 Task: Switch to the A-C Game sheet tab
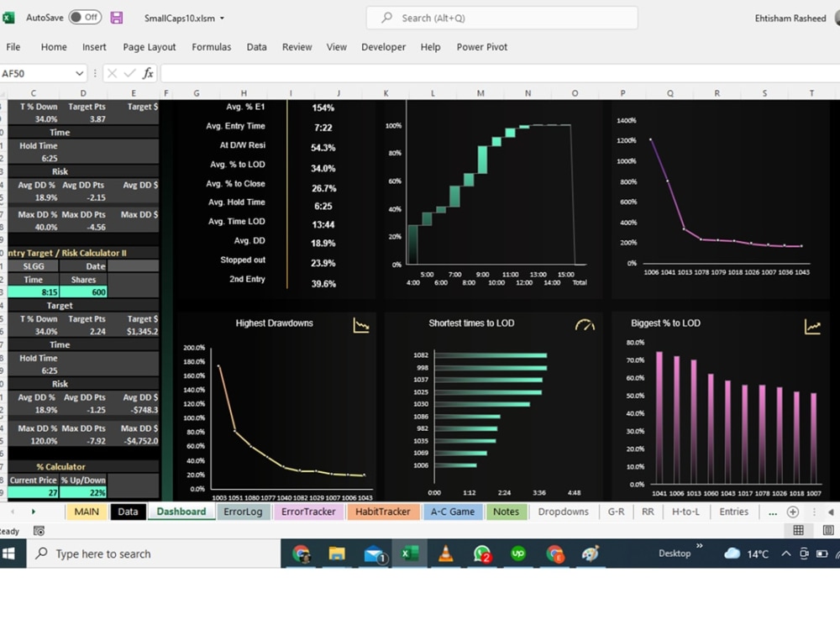(453, 512)
